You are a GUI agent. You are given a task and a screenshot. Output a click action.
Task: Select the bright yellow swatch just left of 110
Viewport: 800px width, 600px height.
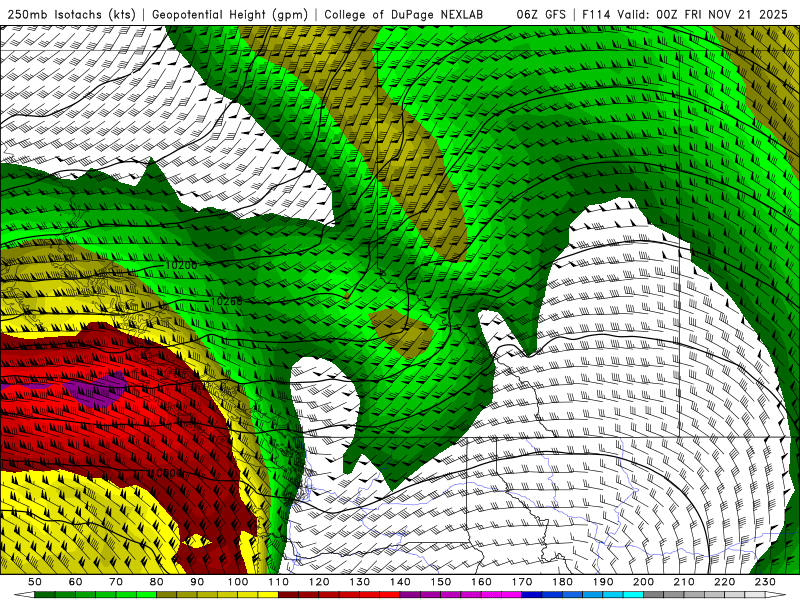click(268, 595)
